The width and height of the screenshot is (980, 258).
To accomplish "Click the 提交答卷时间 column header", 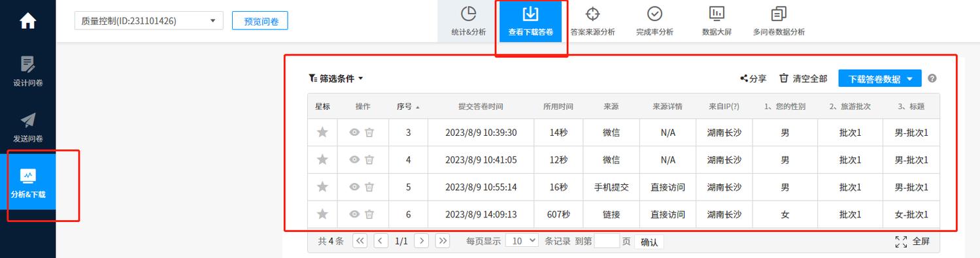I will [481, 106].
